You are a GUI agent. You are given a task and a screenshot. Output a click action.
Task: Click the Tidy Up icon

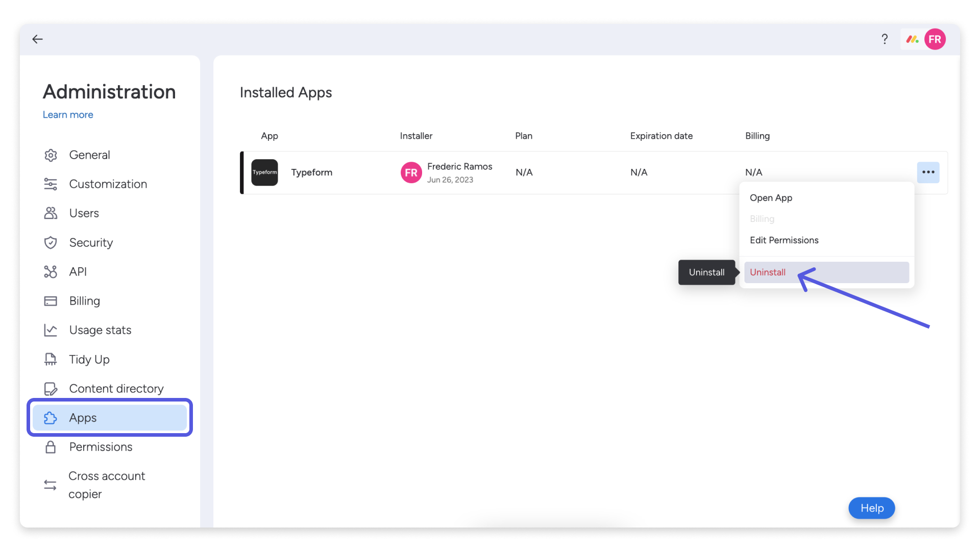tap(51, 359)
